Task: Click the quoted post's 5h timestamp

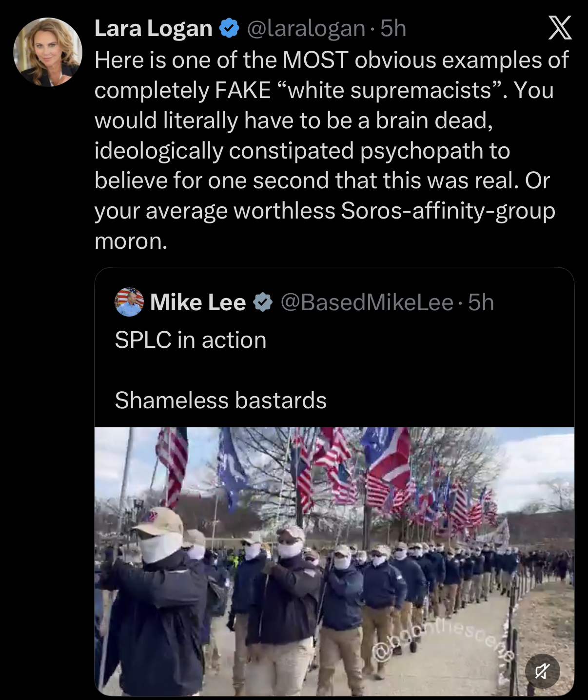Action: pos(481,302)
